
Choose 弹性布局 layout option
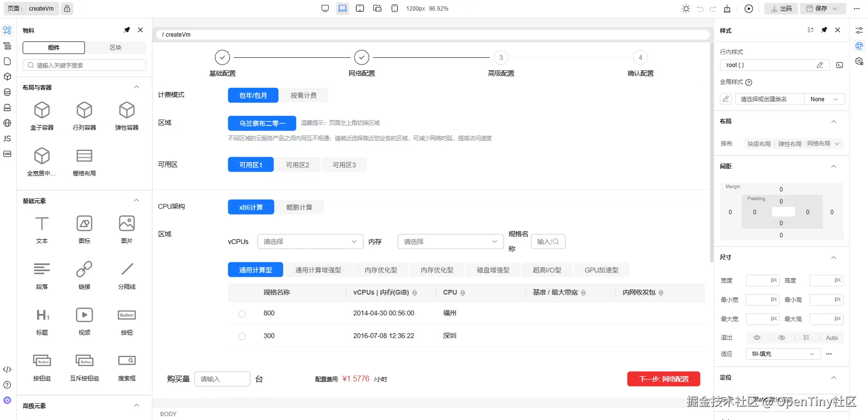click(x=789, y=144)
